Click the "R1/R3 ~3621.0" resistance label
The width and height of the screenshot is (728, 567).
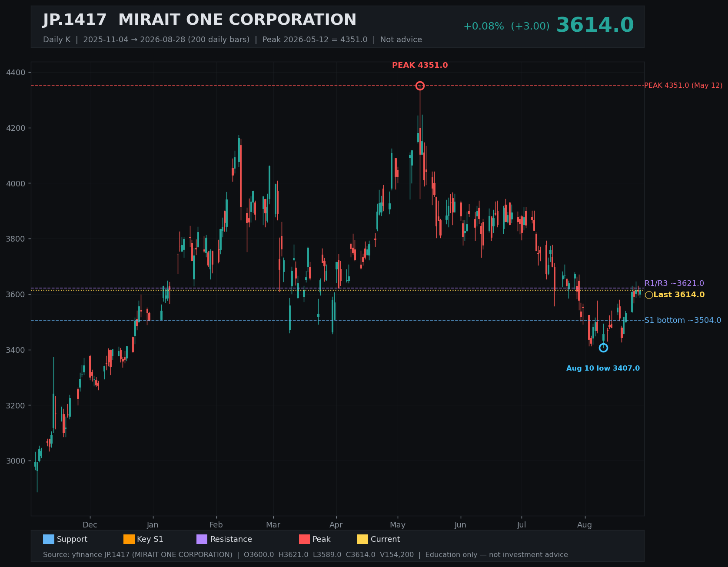click(674, 283)
